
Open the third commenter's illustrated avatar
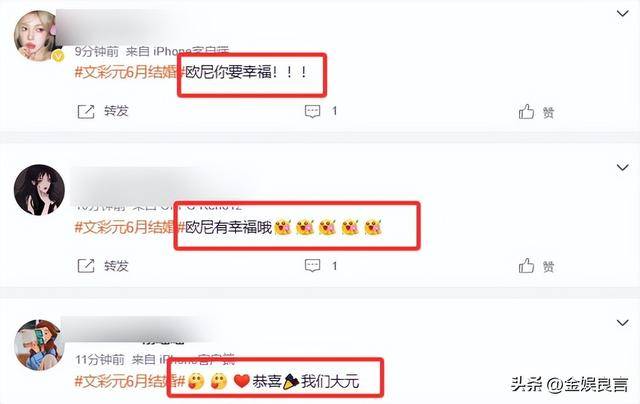pos(39,345)
